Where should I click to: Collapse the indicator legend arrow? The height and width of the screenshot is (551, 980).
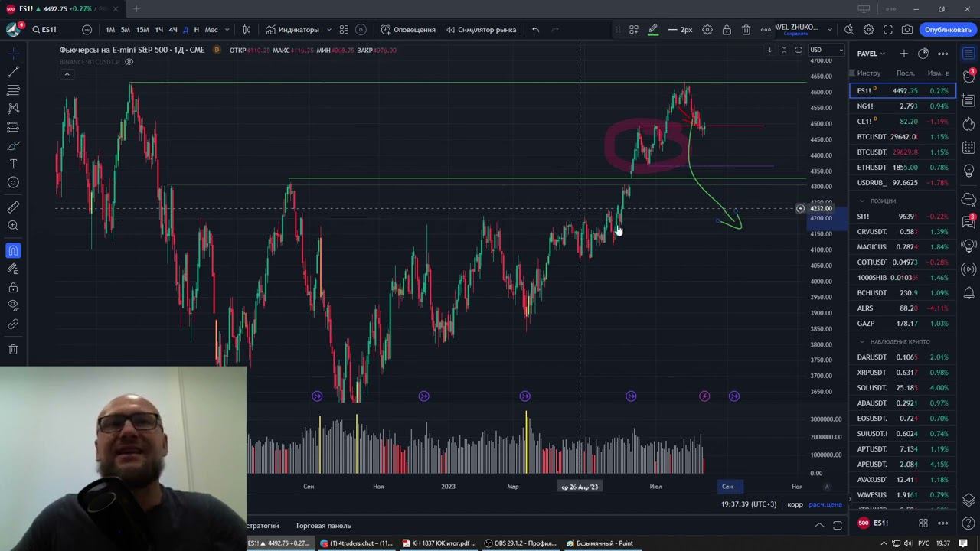click(67, 74)
